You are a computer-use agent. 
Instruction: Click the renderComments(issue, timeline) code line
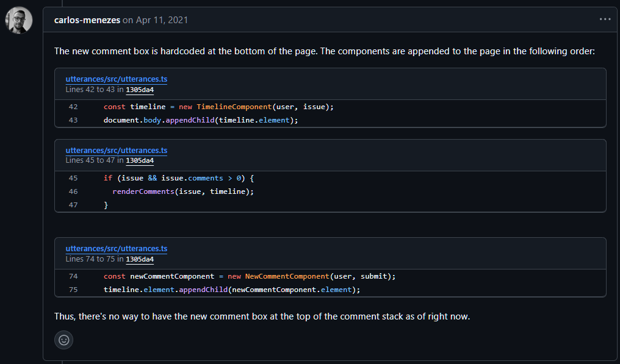[182, 191]
